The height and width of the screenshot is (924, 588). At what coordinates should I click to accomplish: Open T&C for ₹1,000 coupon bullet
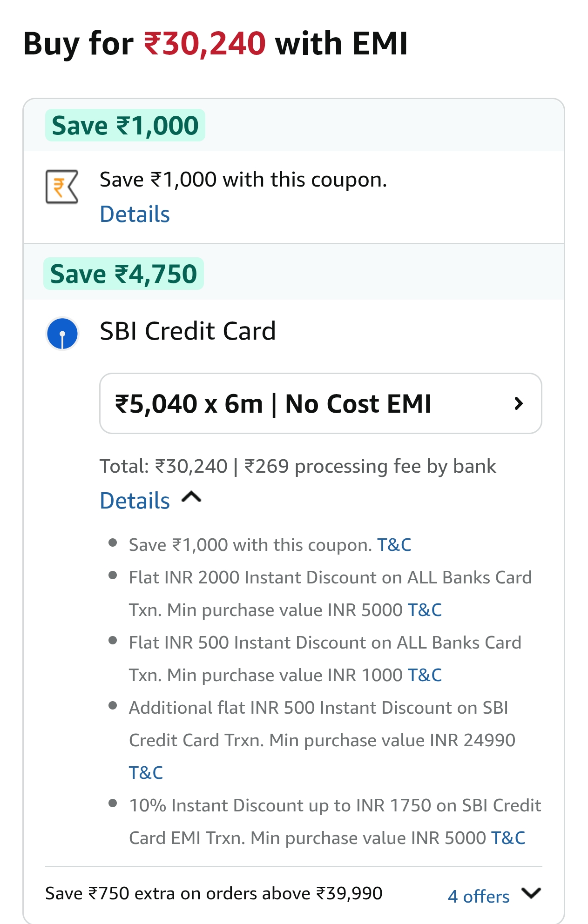[394, 545]
